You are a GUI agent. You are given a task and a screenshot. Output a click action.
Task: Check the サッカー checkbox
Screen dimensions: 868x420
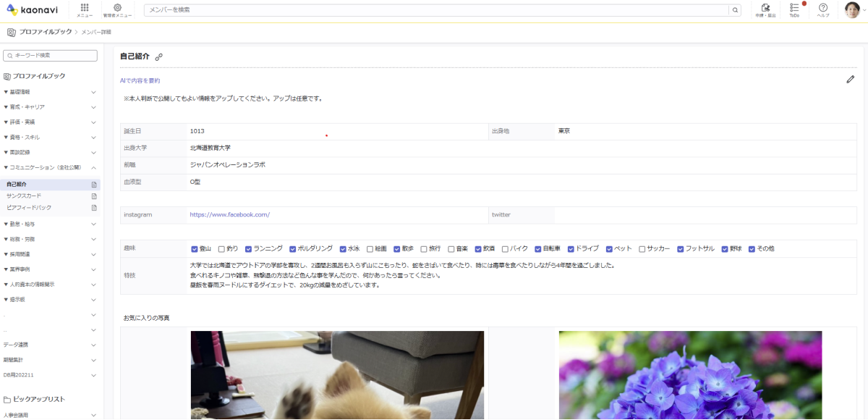click(642, 248)
